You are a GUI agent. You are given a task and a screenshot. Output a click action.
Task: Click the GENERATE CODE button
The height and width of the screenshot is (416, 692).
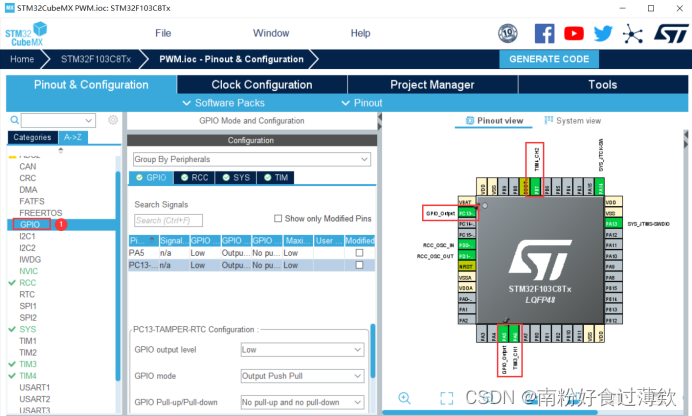coord(549,59)
